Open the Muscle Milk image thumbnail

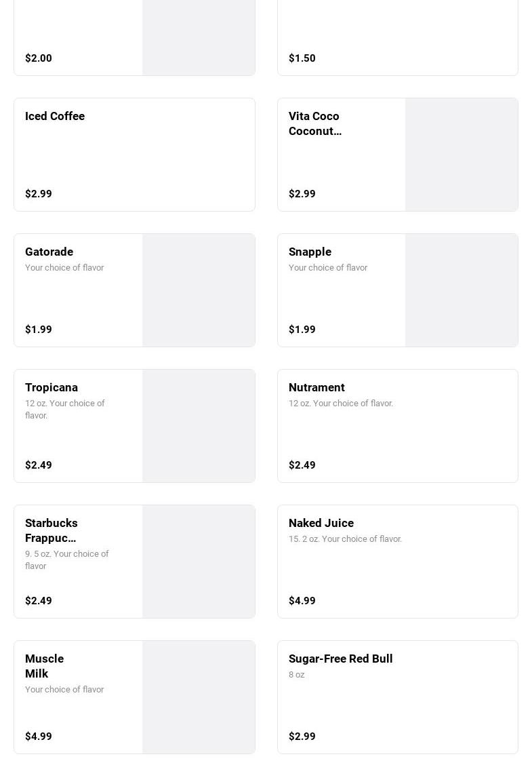pyautogui.click(x=198, y=697)
